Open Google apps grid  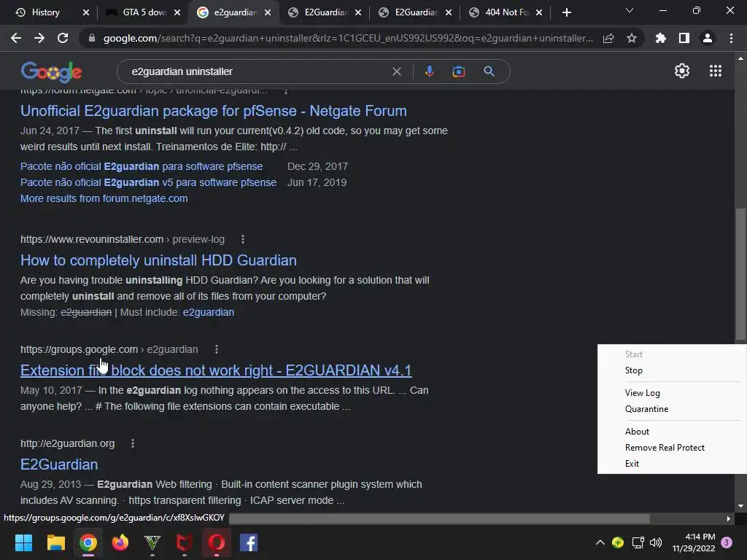(716, 71)
